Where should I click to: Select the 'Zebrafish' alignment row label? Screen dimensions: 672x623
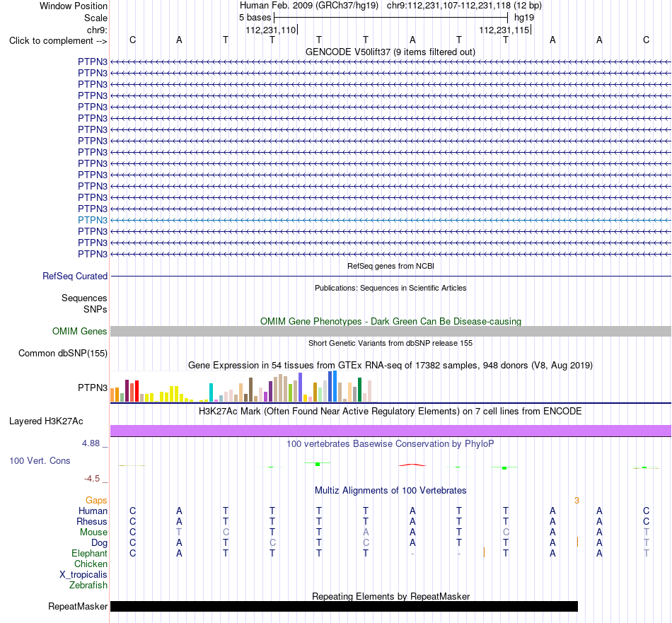[x=88, y=585]
